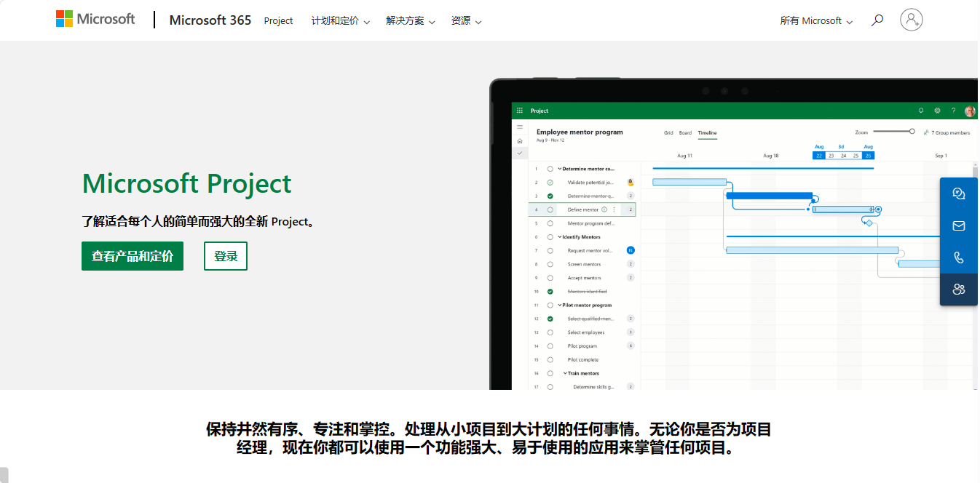Click date 22 in the timeline header
Screen dimensions: 980x483
[x=819, y=156]
